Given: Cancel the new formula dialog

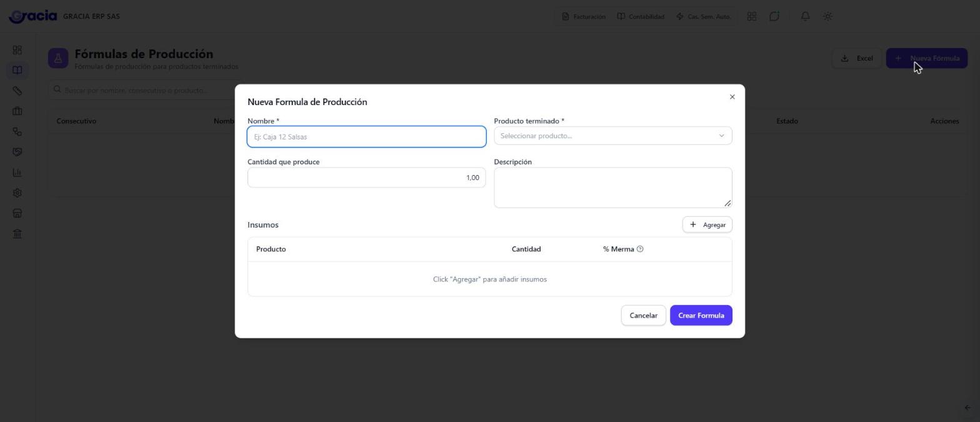Looking at the screenshot, I should [x=643, y=315].
